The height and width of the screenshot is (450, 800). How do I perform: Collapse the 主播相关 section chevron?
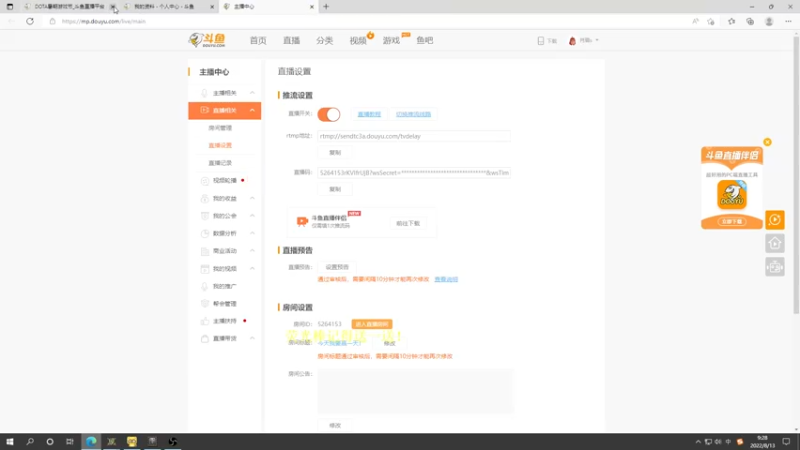pos(252,93)
